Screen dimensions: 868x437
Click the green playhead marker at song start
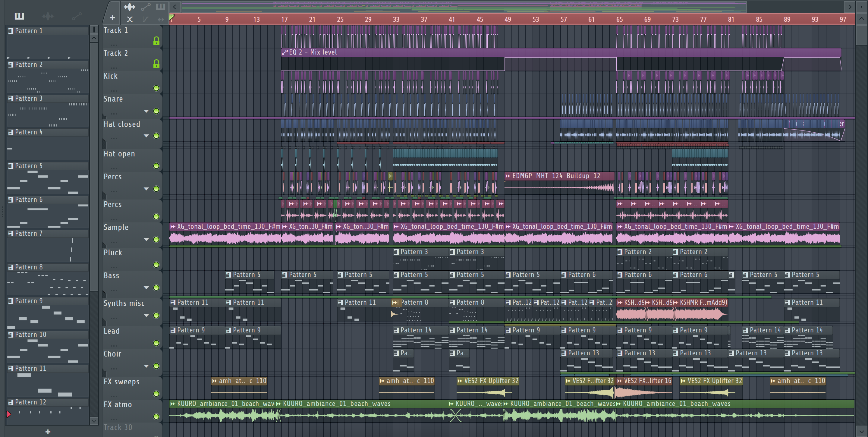pos(171,17)
